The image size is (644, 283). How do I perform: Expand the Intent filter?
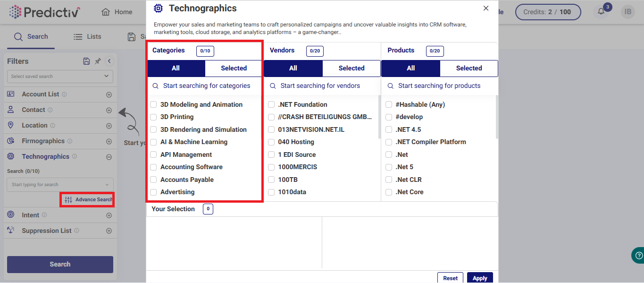[x=109, y=215]
